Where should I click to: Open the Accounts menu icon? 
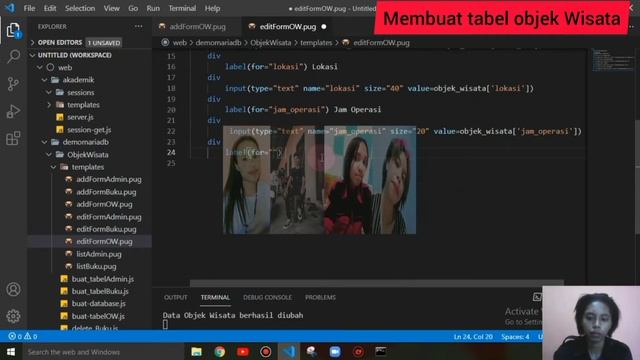tap(13, 289)
